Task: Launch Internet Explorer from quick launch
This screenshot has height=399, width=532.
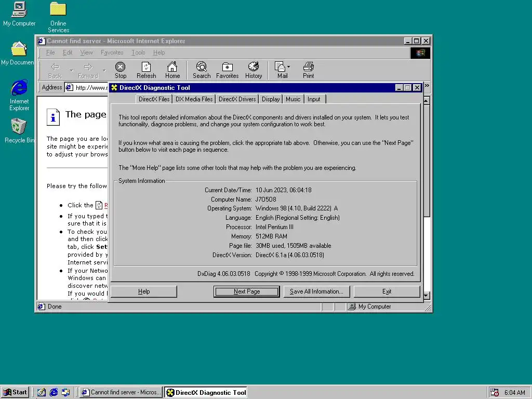Action: 54,392
